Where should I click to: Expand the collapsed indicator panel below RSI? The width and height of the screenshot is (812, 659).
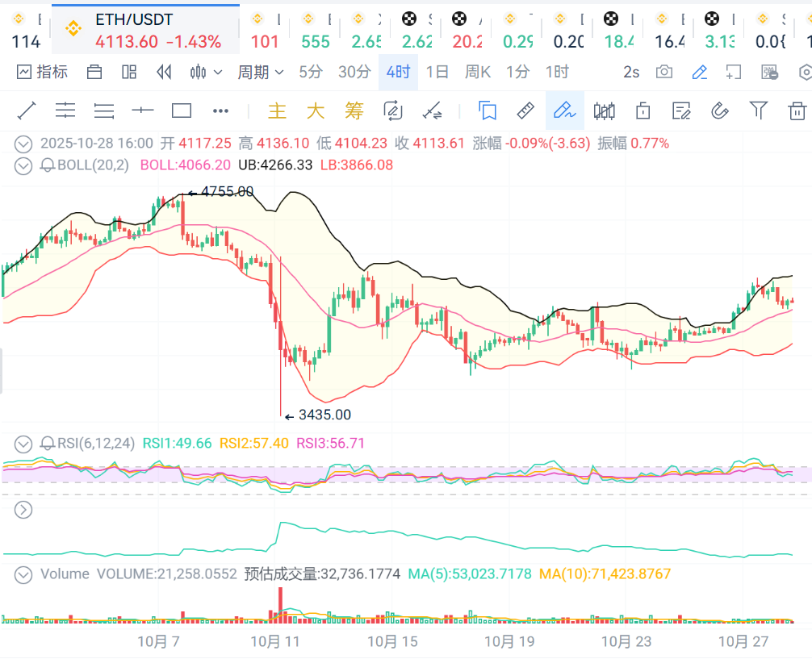[x=24, y=509]
